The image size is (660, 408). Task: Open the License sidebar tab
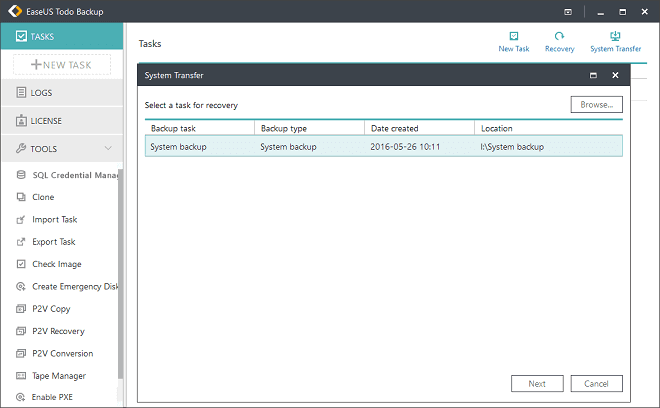point(62,120)
